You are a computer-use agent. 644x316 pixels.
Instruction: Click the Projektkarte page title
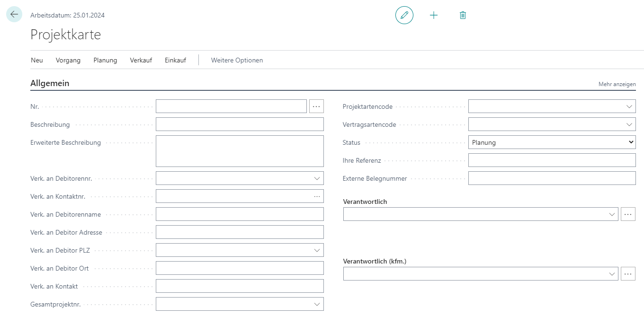[65, 35]
